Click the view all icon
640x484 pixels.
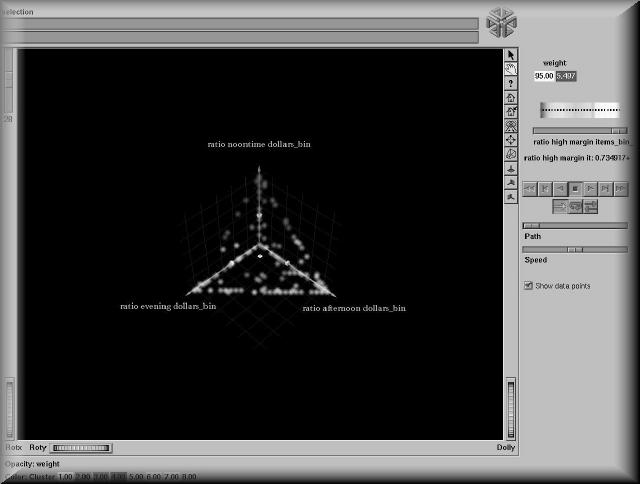click(x=511, y=126)
